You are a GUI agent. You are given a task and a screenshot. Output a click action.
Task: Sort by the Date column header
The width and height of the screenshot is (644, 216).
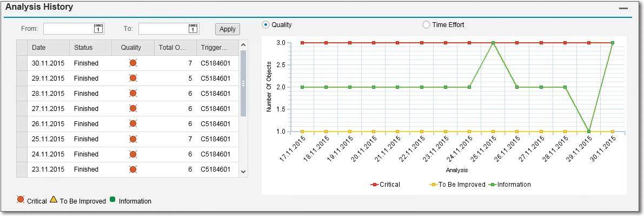point(48,48)
